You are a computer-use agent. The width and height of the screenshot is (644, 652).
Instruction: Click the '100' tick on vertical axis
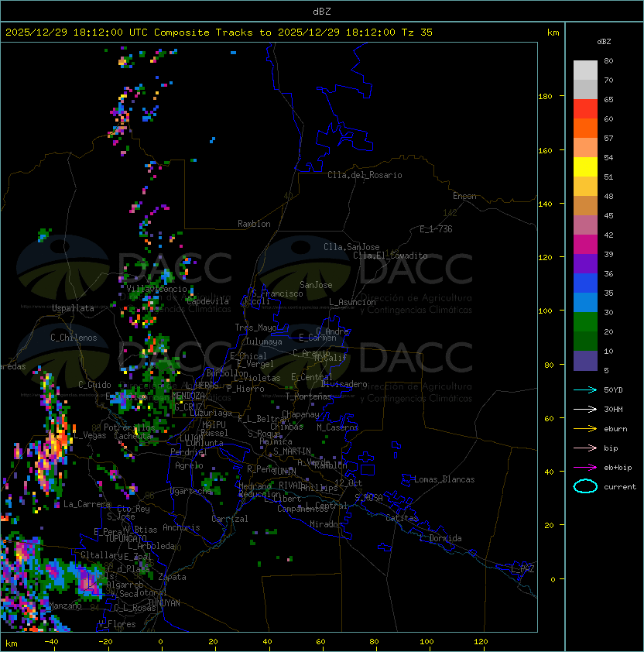545,311
